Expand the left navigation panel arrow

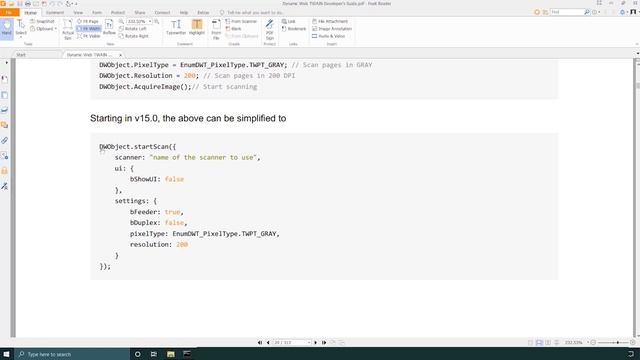6,62
